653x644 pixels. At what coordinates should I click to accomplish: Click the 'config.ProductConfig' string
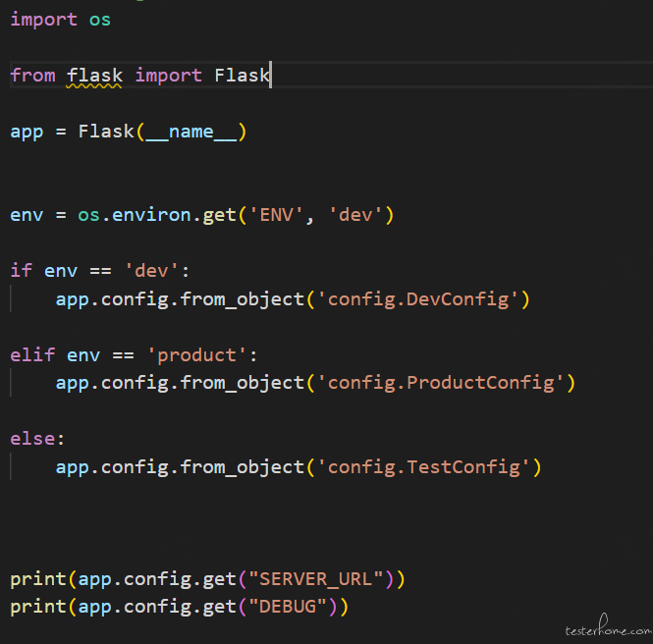coord(441,383)
